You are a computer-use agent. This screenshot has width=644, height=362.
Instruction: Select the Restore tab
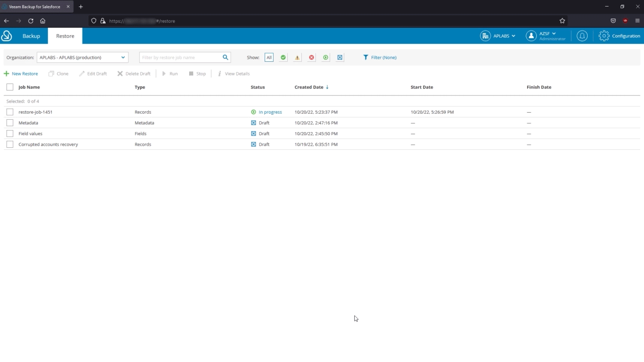pyautogui.click(x=65, y=36)
